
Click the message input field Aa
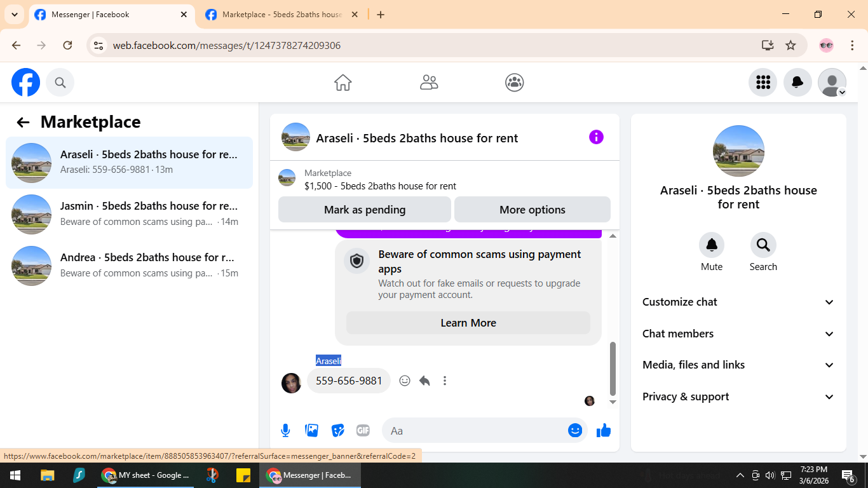[x=477, y=431]
